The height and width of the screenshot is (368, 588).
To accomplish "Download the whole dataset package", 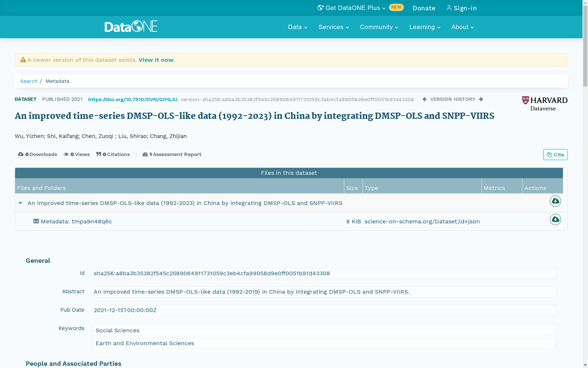I will 555,201.
